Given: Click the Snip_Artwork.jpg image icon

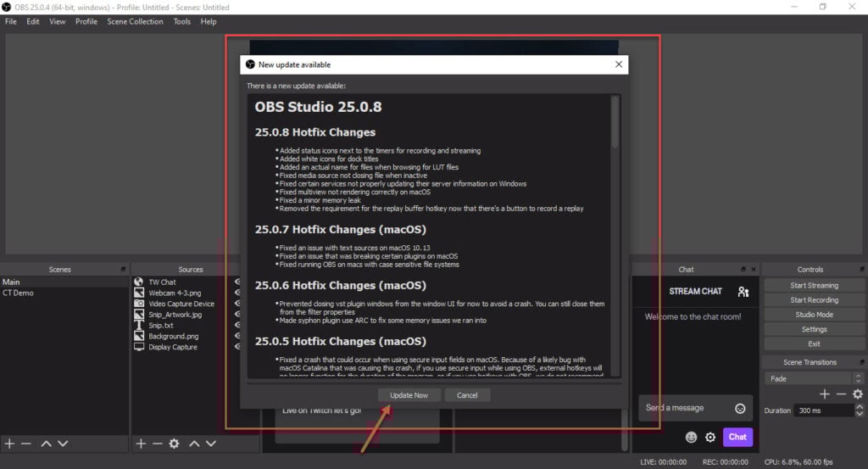Looking at the screenshot, I should (x=138, y=314).
